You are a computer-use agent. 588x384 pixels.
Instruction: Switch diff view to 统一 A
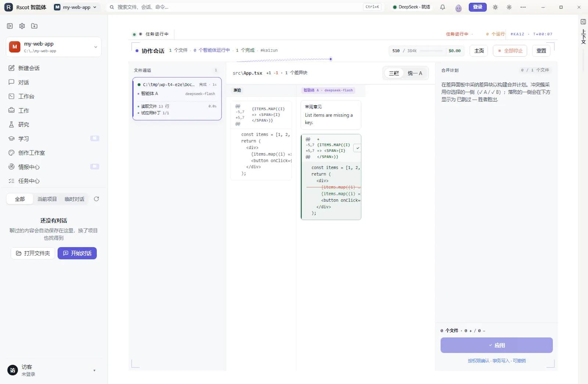415,73
